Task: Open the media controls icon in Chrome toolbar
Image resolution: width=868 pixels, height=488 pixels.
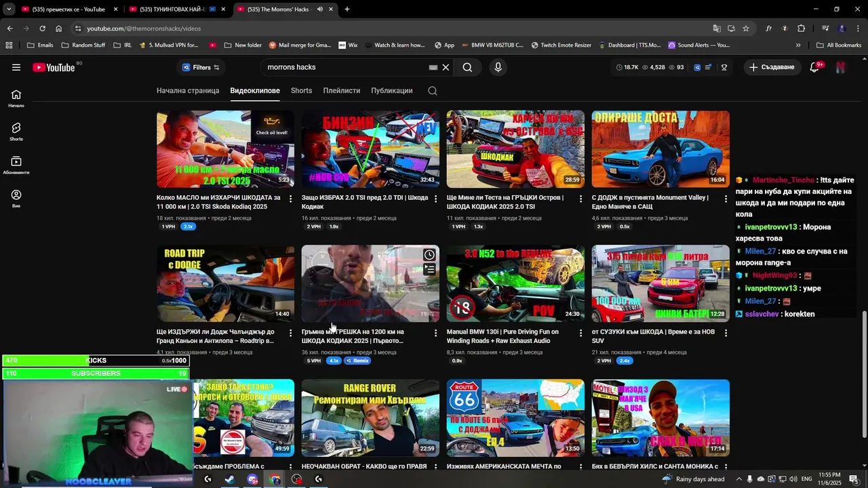Action: coord(825,28)
